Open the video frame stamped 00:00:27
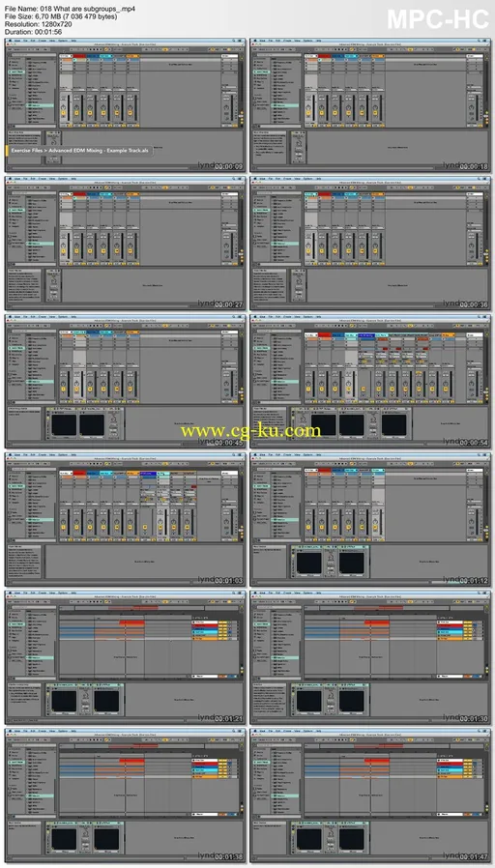This screenshot has height=868, width=495. click(x=125, y=244)
